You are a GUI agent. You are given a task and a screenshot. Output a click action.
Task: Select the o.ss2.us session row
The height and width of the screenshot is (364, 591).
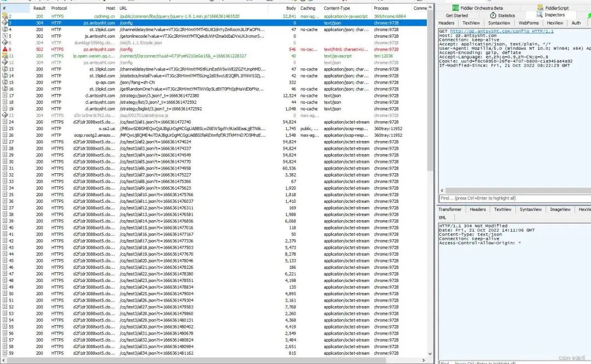(x=214, y=128)
